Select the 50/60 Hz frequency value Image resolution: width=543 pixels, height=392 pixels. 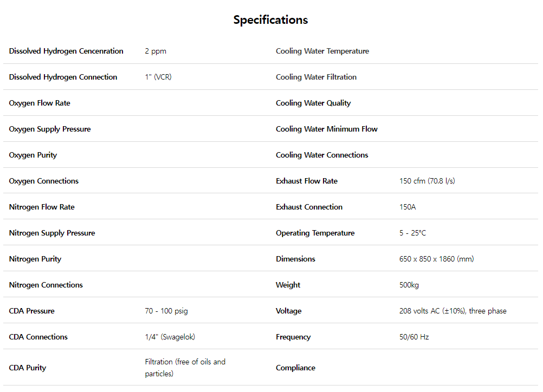click(414, 337)
